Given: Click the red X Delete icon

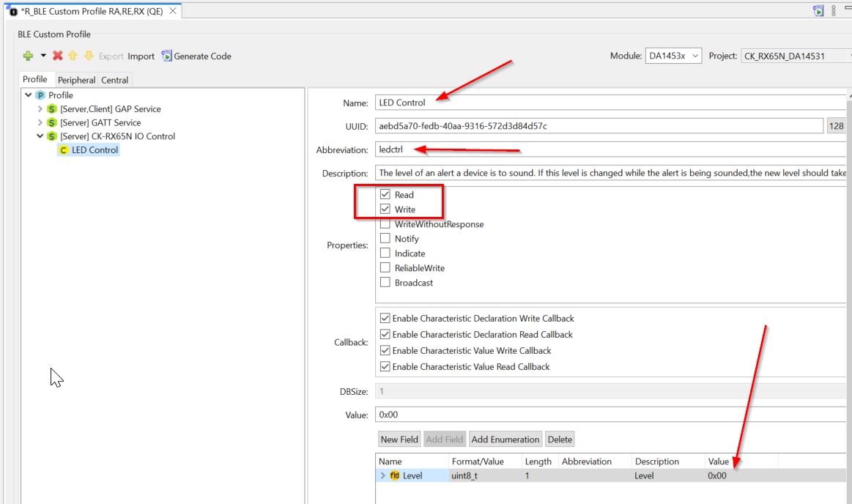Looking at the screenshot, I should [x=58, y=56].
